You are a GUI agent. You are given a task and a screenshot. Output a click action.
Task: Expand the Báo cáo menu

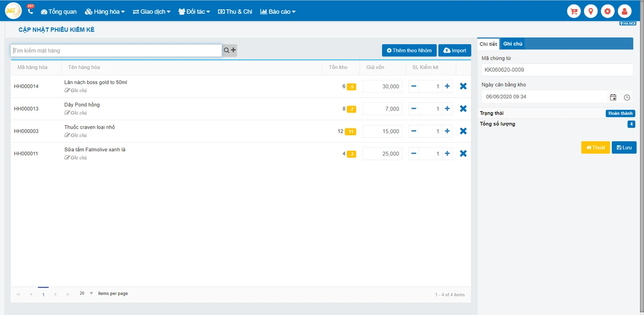[x=278, y=11]
